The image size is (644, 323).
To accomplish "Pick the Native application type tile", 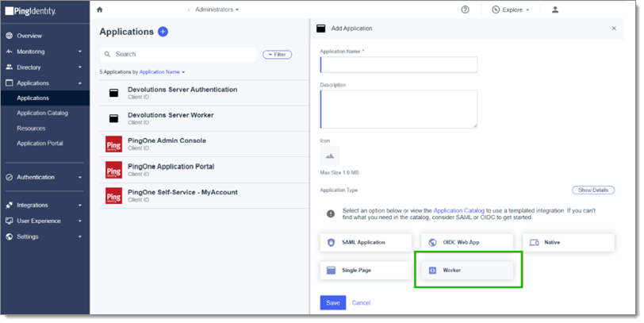I will [569, 243].
